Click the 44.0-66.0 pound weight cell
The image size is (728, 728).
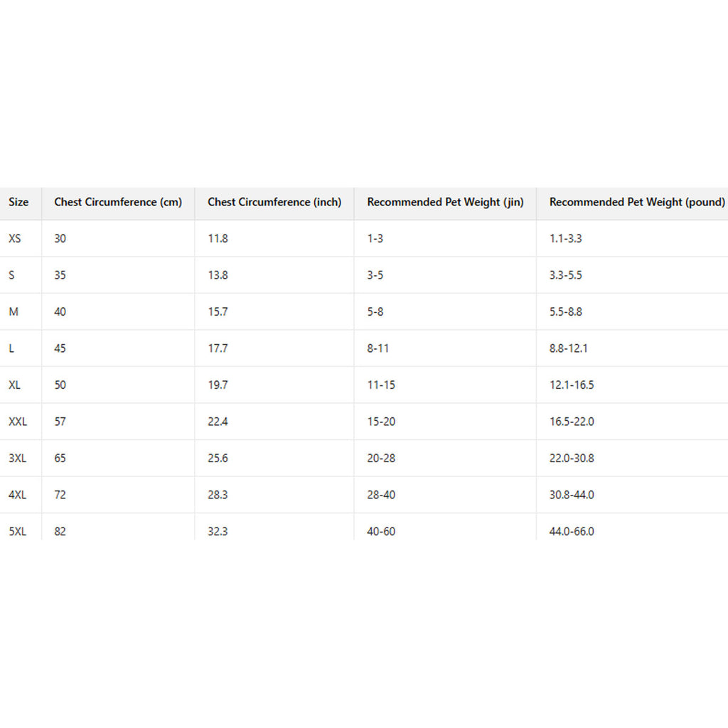click(x=572, y=531)
